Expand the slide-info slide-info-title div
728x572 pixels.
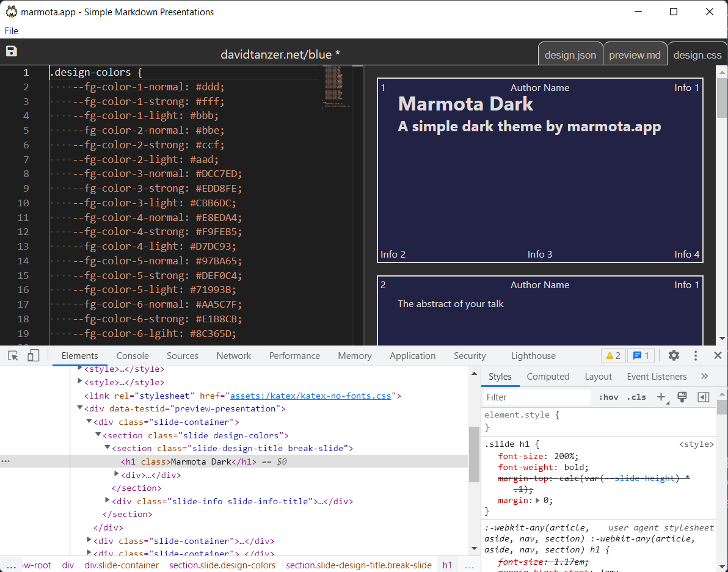[x=107, y=501]
